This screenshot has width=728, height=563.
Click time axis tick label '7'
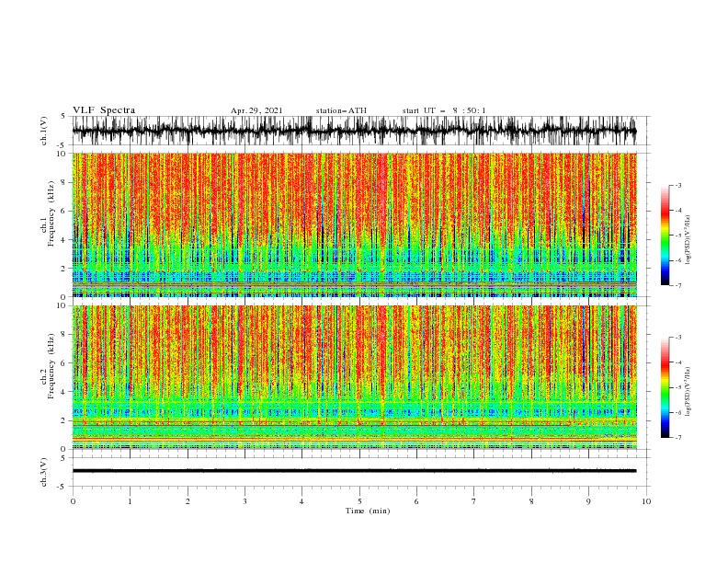[x=474, y=501]
